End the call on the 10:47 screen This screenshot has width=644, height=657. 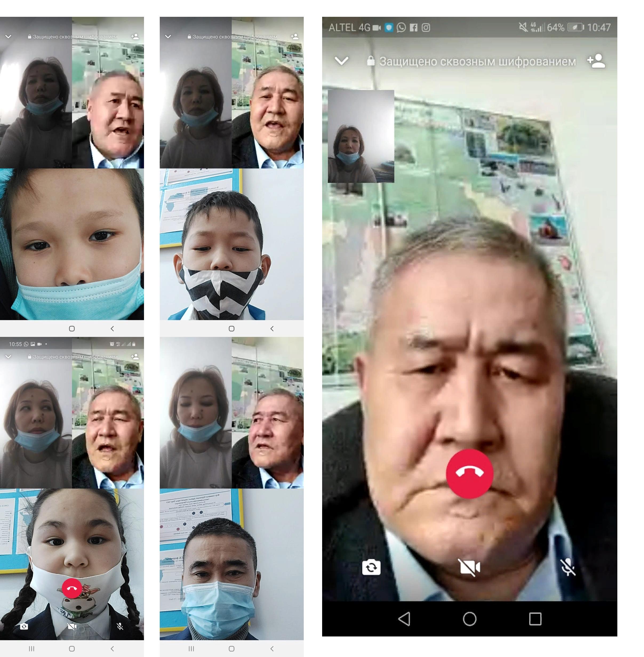click(x=470, y=474)
